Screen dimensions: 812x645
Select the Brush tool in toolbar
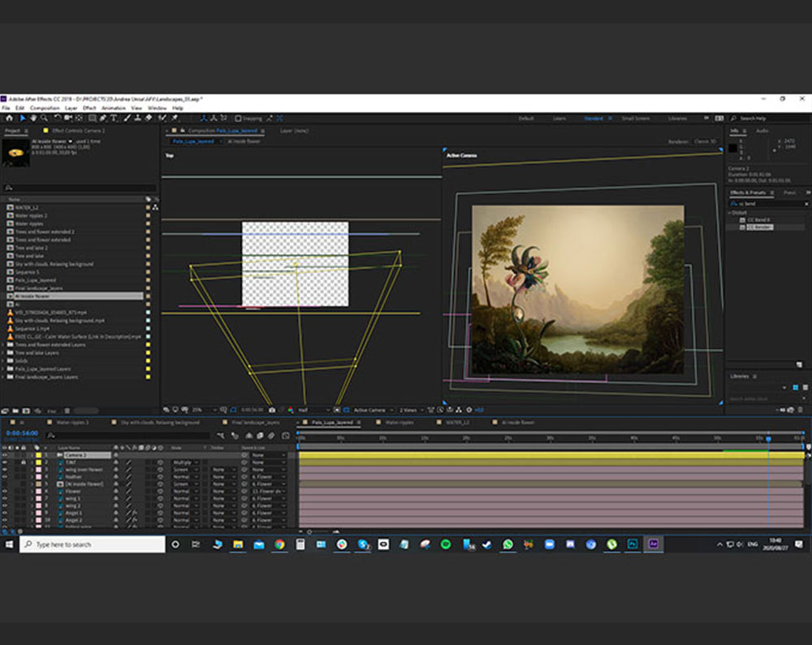128,119
